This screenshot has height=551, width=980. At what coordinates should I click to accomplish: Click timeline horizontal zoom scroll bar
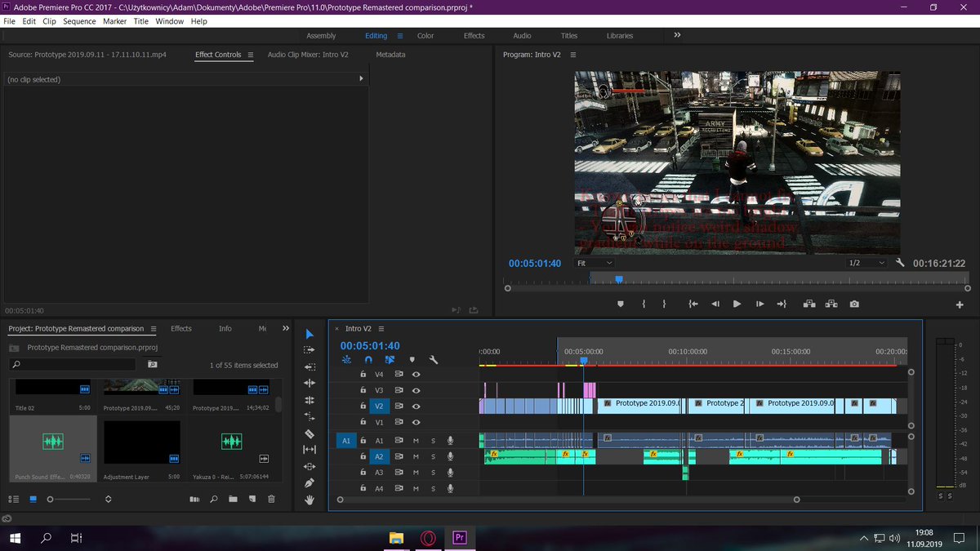pos(568,500)
